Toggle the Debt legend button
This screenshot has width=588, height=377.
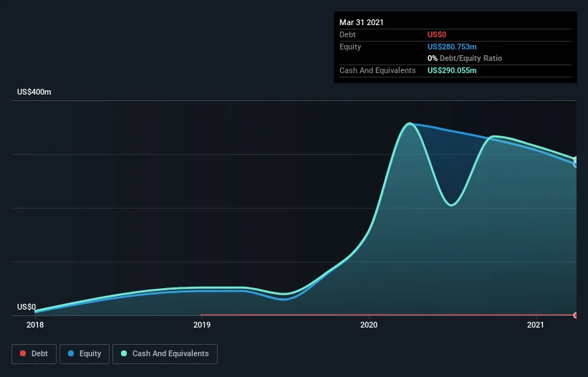click(34, 354)
